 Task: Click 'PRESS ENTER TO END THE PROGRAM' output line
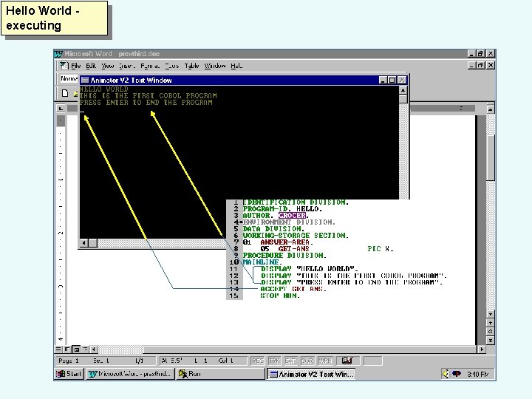tap(146, 103)
